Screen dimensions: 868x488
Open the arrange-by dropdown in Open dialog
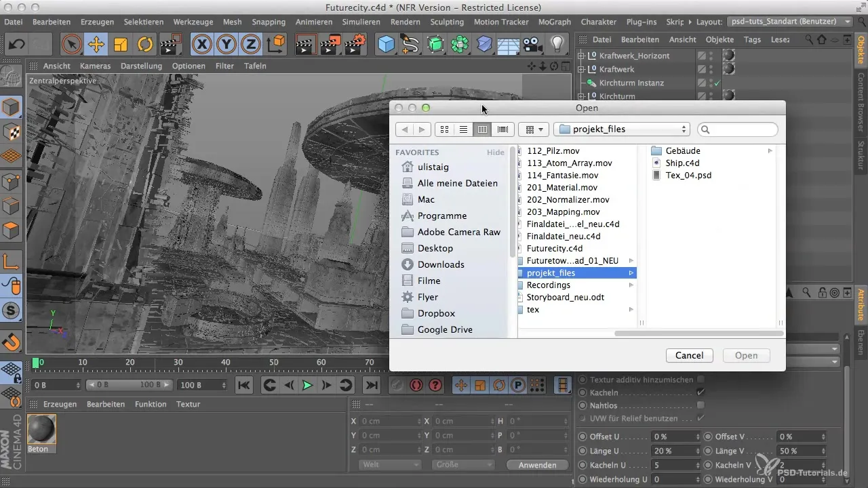coord(534,129)
